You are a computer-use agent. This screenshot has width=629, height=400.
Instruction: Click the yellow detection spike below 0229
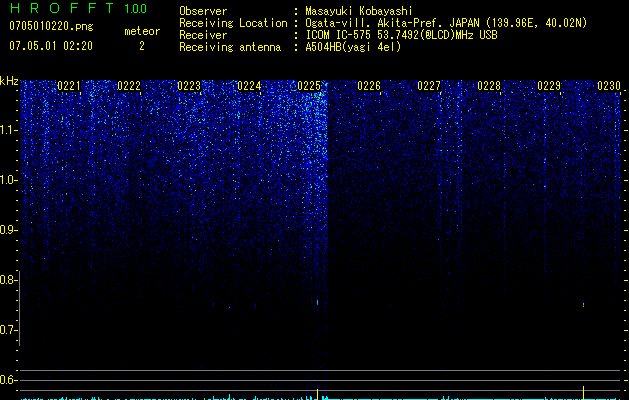click(x=583, y=392)
